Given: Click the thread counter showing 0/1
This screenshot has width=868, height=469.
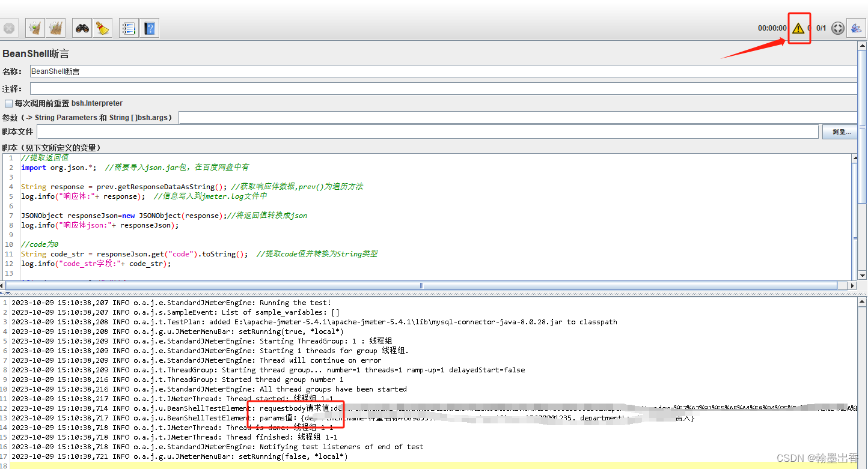Looking at the screenshot, I should 821,28.
